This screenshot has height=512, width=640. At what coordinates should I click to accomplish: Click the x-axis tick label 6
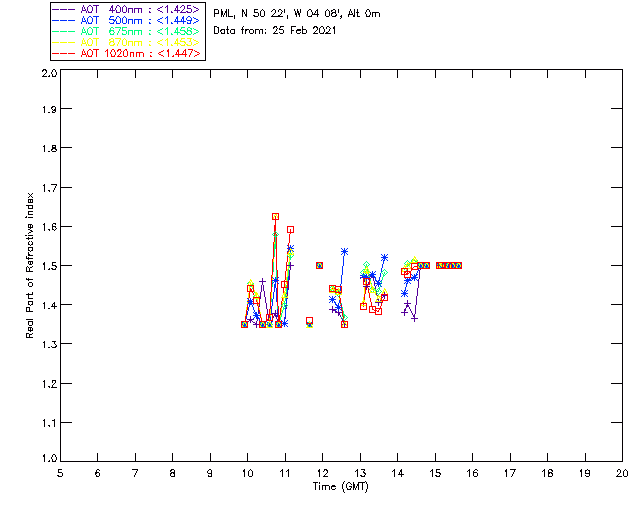[98, 473]
